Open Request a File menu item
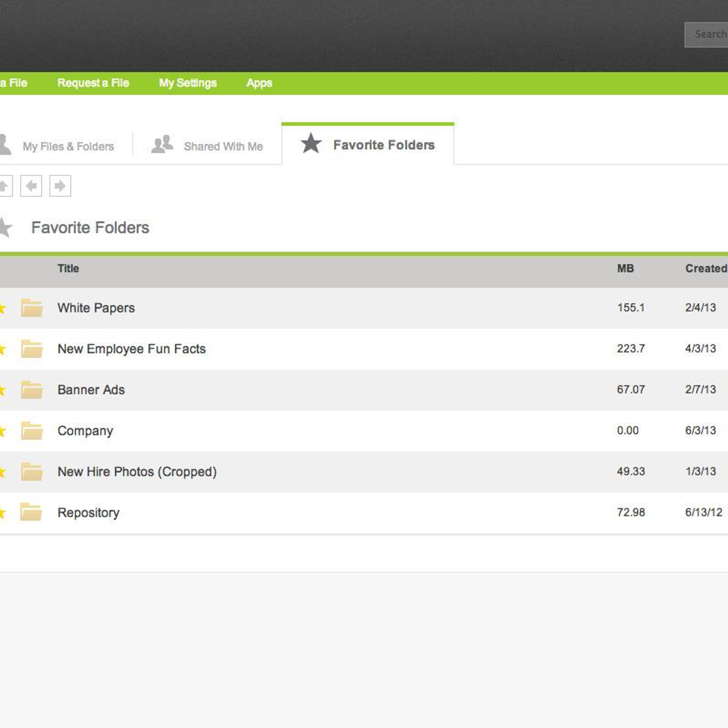The height and width of the screenshot is (728, 728). pyautogui.click(x=93, y=83)
